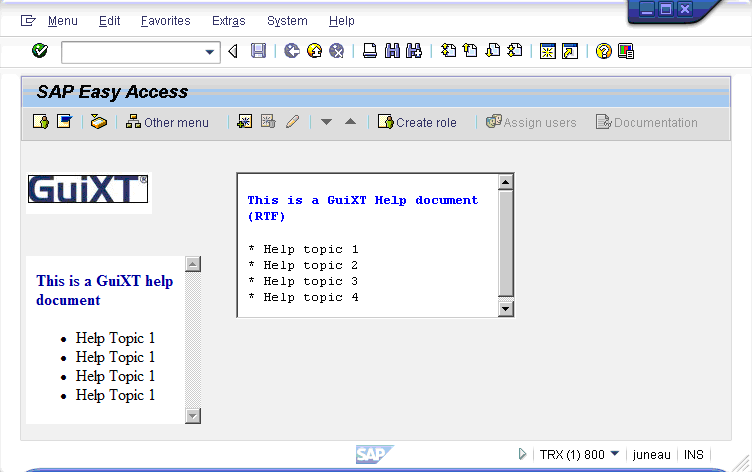Click the 'Help topic 2' RTF line
The height and width of the screenshot is (472, 752).
tap(304, 265)
